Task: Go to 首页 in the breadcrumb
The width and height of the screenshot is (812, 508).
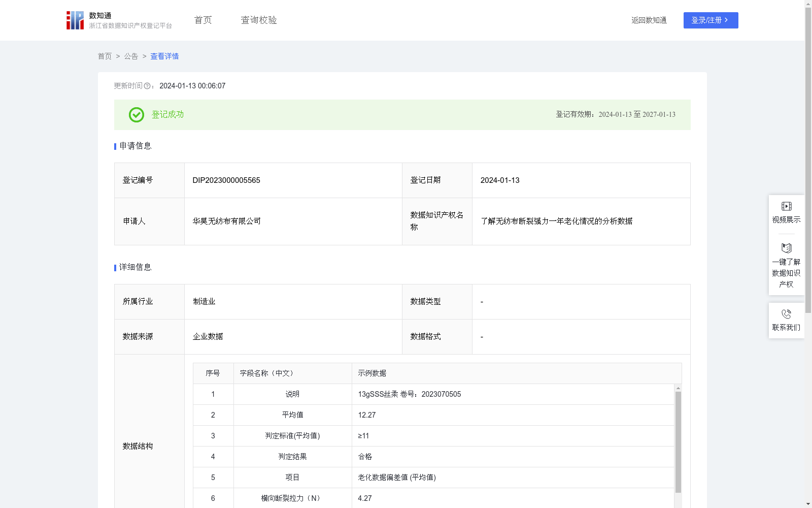Action: pyautogui.click(x=105, y=56)
